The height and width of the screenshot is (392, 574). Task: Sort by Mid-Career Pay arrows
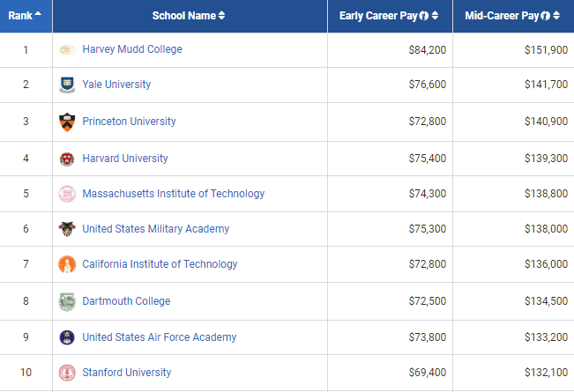point(556,16)
